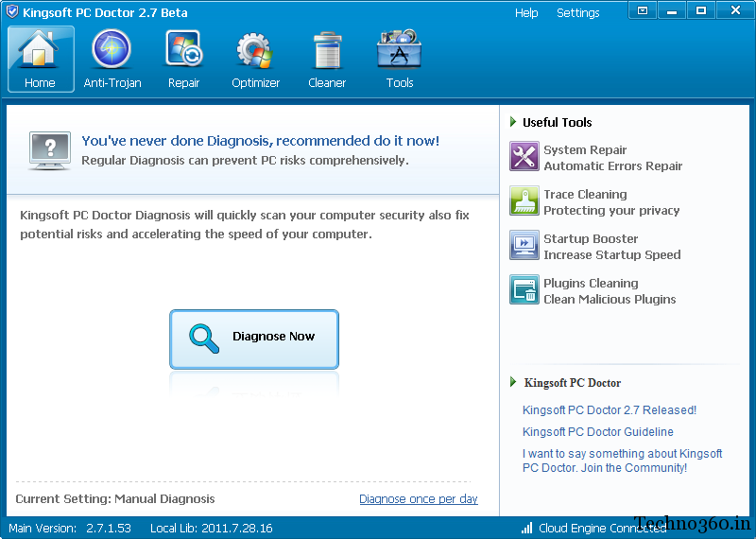Click Cloud Engine Connected status text

602,529
